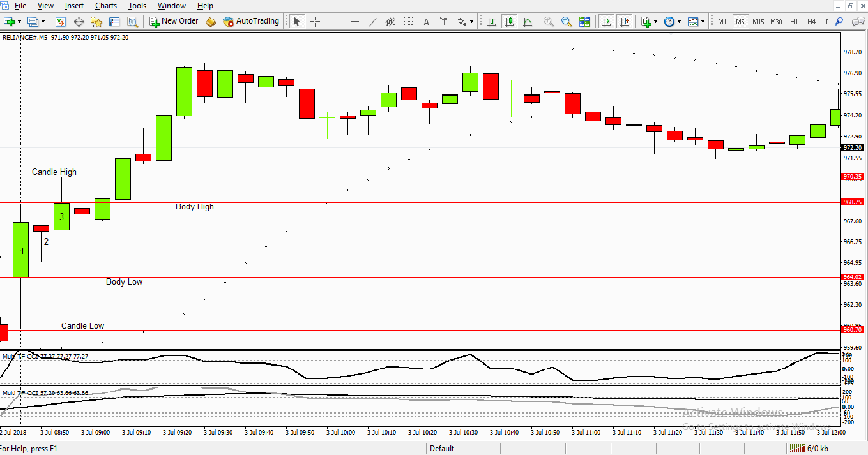Zoom out of the chart
868x455 pixels.
pyautogui.click(x=566, y=22)
